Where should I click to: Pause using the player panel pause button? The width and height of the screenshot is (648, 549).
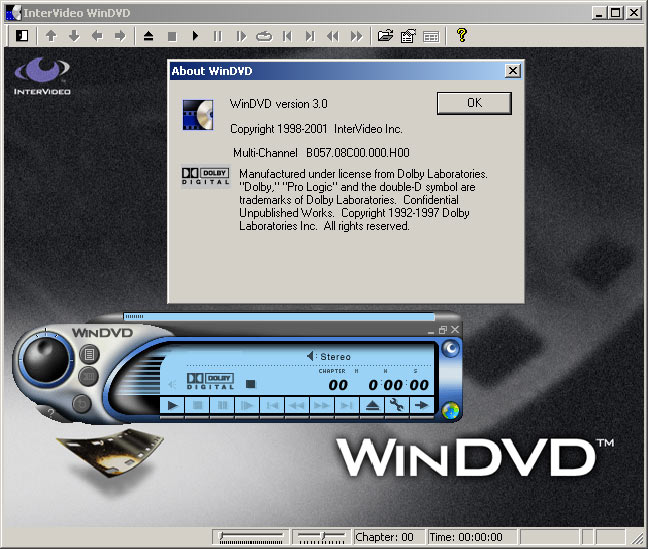click(x=222, y=406)
